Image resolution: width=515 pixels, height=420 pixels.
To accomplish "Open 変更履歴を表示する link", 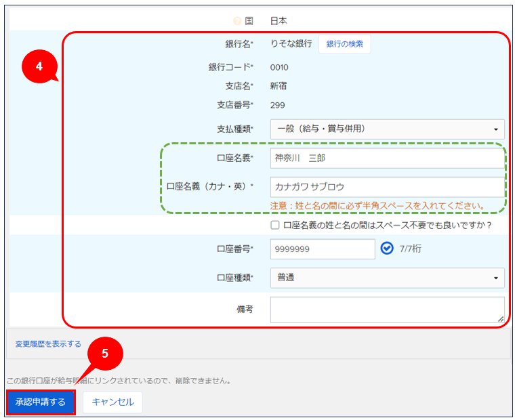I will (48, 344).
